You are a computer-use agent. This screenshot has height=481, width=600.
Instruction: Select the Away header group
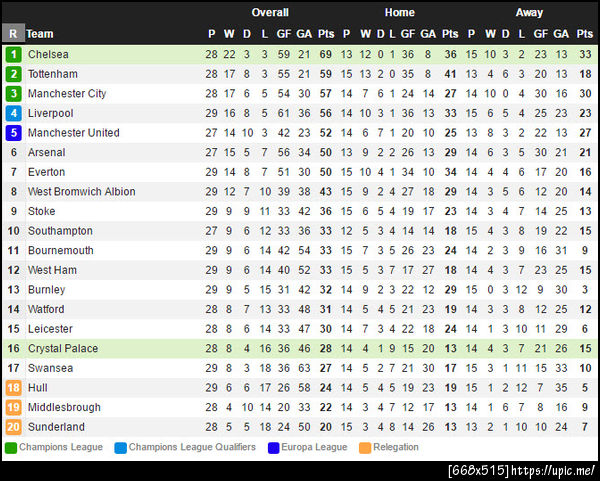click(530, 13)
